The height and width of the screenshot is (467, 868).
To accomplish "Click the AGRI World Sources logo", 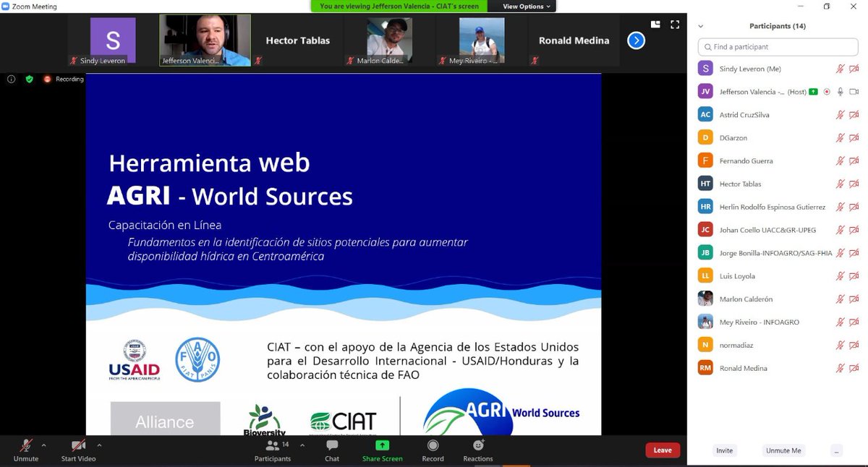I will point(501,412).
